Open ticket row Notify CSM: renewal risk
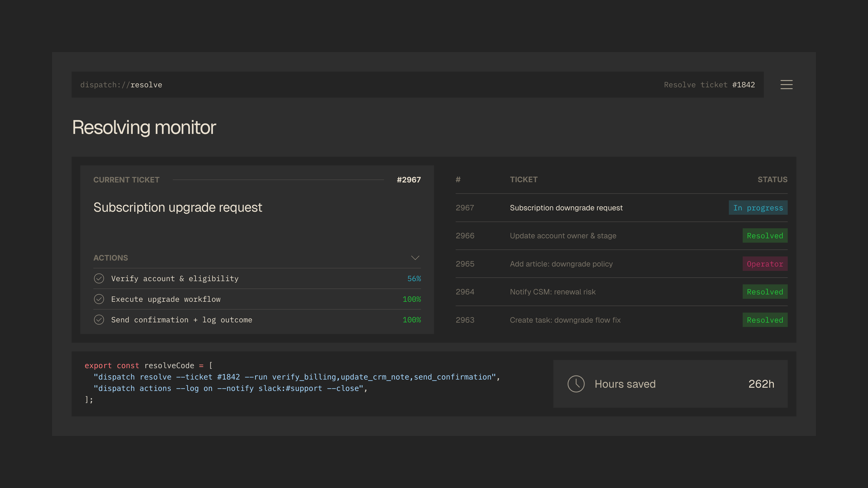868x488 pixels. [x=553, y=292]
